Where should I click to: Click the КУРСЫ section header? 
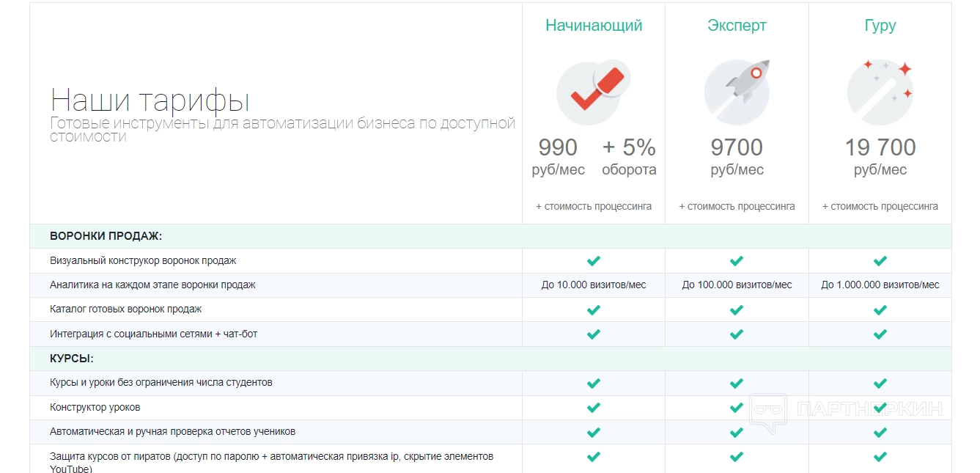(72, 359)
